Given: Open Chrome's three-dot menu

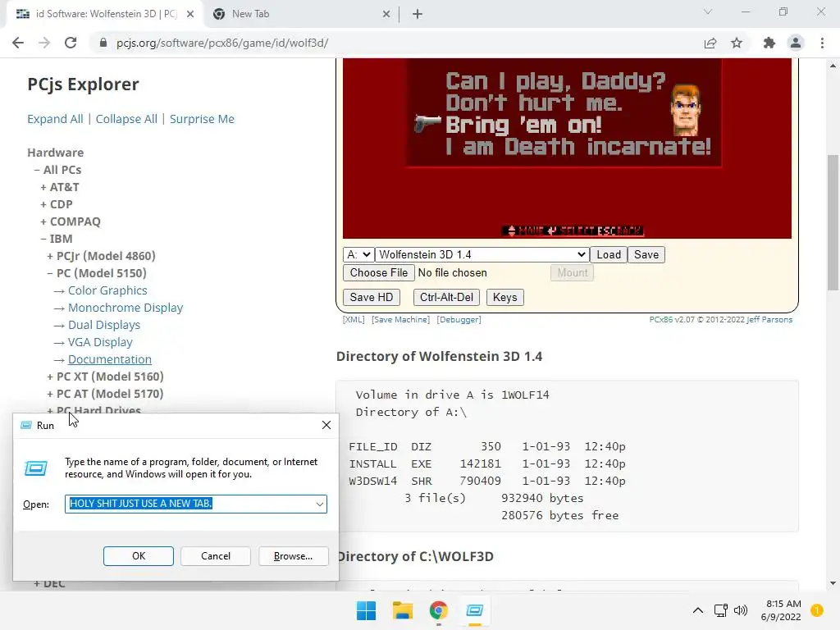Looking at the screenshot, I should click(x=822, y=43).
